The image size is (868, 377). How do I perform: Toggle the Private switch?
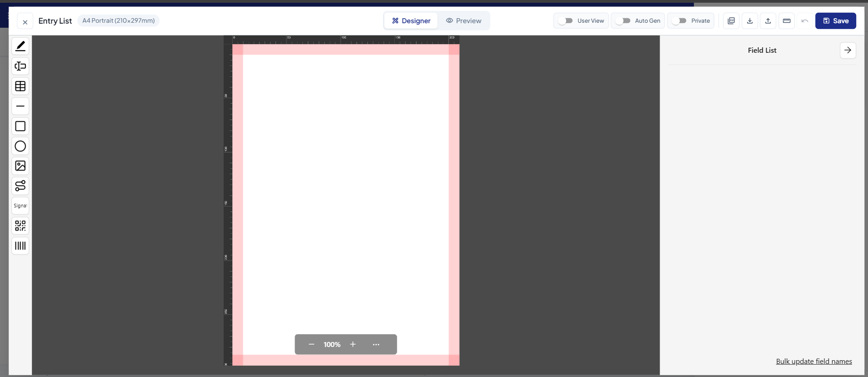click(x=679, y=21)
